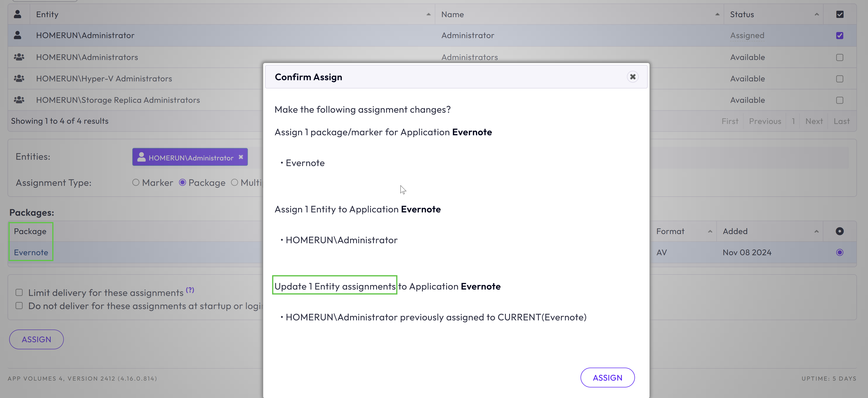Check the Hyper-V Administrators row checkbox
The image size is (868, 398).
(839, 79)
